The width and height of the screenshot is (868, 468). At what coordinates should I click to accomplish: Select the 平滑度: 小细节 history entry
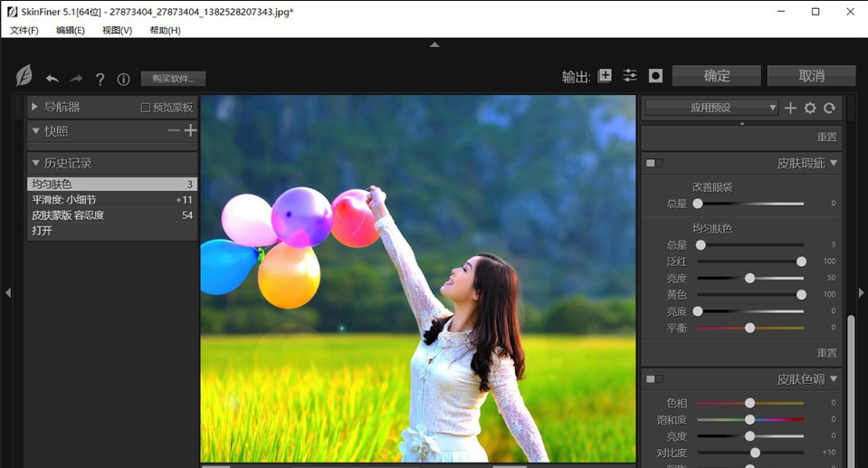(x=112, y=199)
